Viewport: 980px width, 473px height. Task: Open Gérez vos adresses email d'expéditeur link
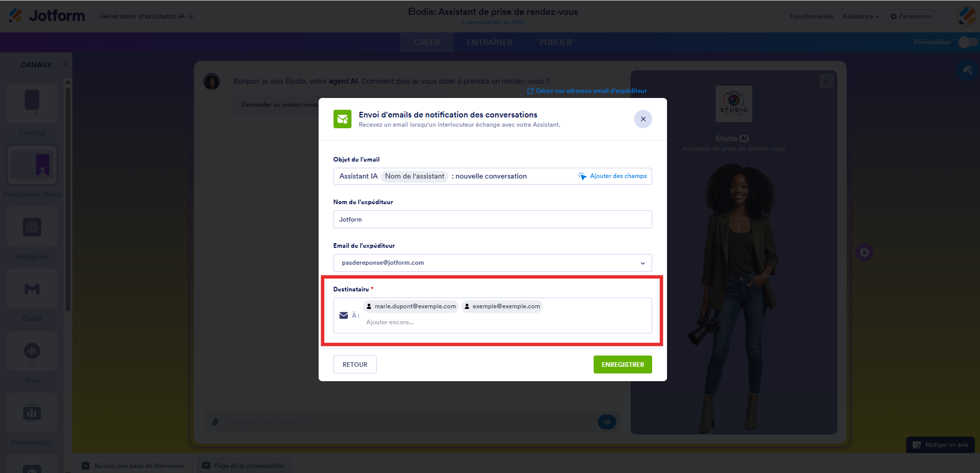pos(587,91)
